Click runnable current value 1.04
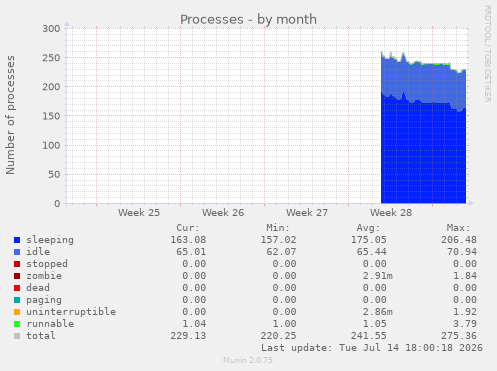The image size is (497, 371). [194, 324]
